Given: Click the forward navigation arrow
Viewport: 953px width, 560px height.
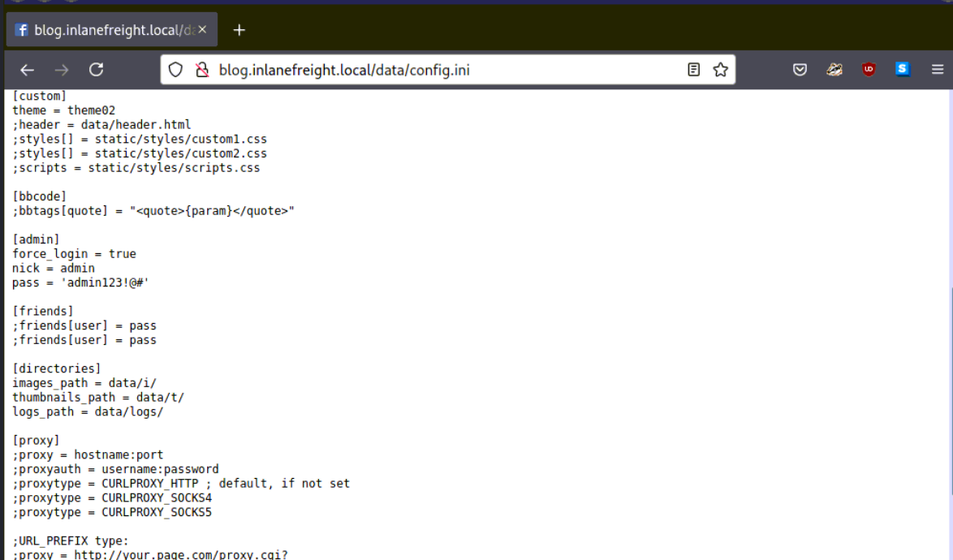Looking at the screenshot, I should (x=62, y=71).
